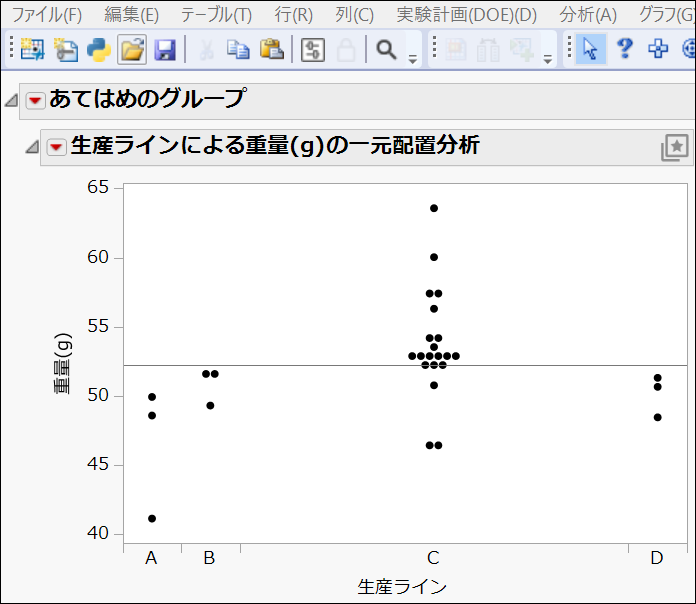Screen dimensions: 696x604
Task: Click the new data table icon
Action: 32,49
